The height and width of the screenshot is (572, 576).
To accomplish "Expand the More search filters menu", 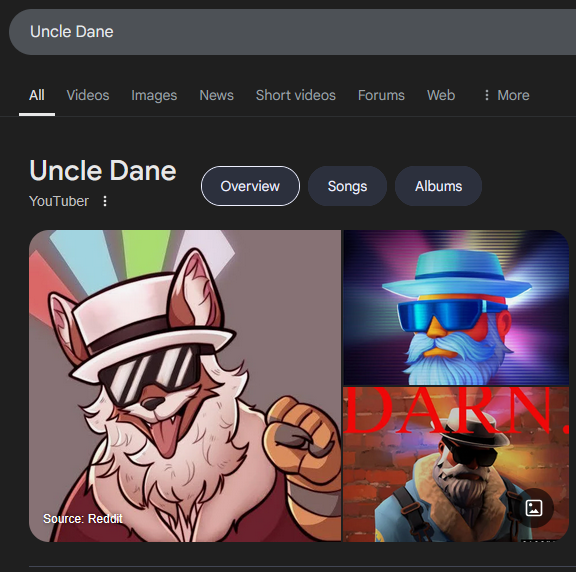I will click(507, 95).
